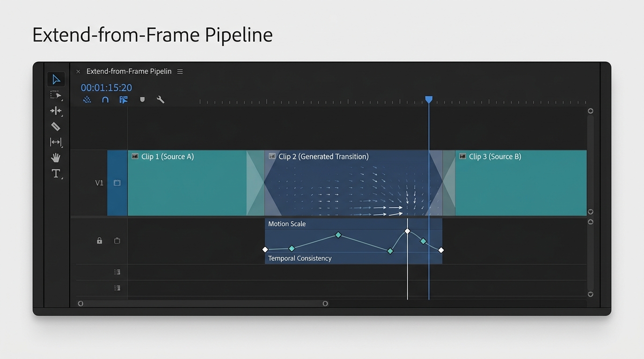Expand the bottommost track list icon
Viewport: 644px width, 359px height.
[x=117, y=288]
